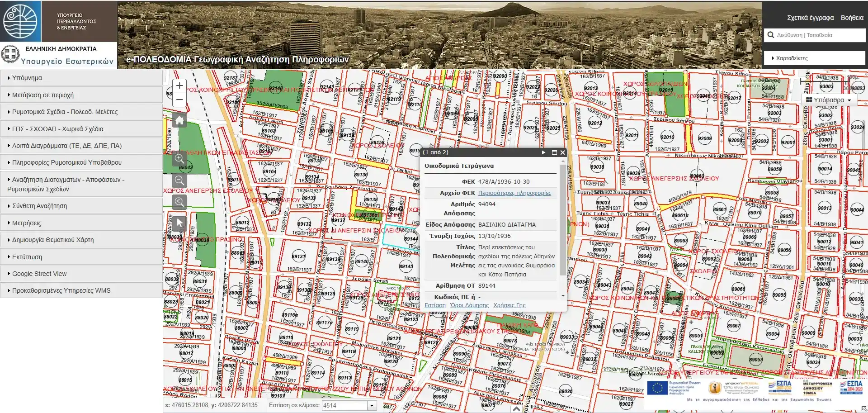
Task: Activate the zoom-in magnifier tool
Action: pyautogui.click(x=179, y=159)
